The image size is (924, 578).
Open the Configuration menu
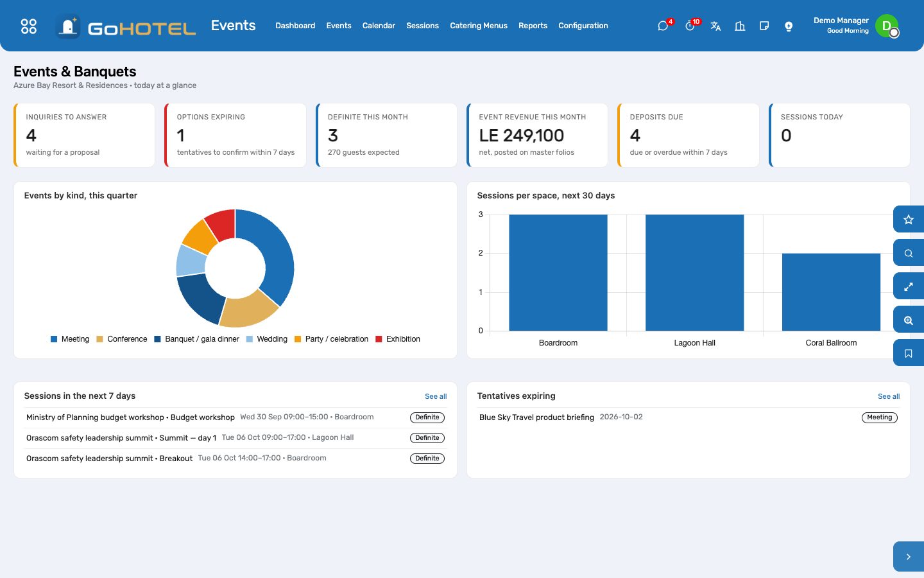pyautogui.click(x=583, y=26)
